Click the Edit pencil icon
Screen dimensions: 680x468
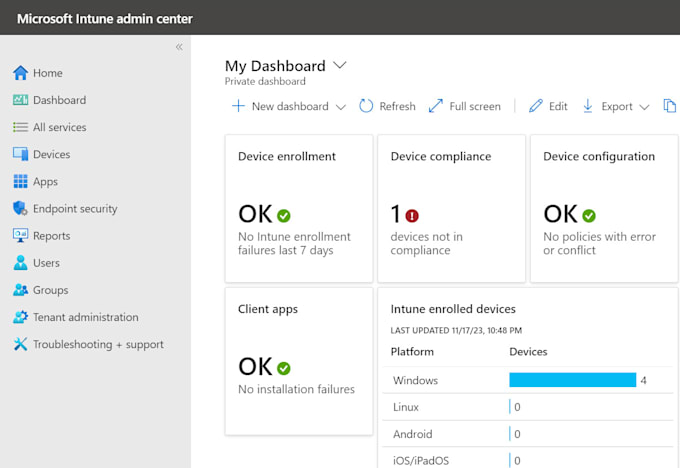[536, 106]
